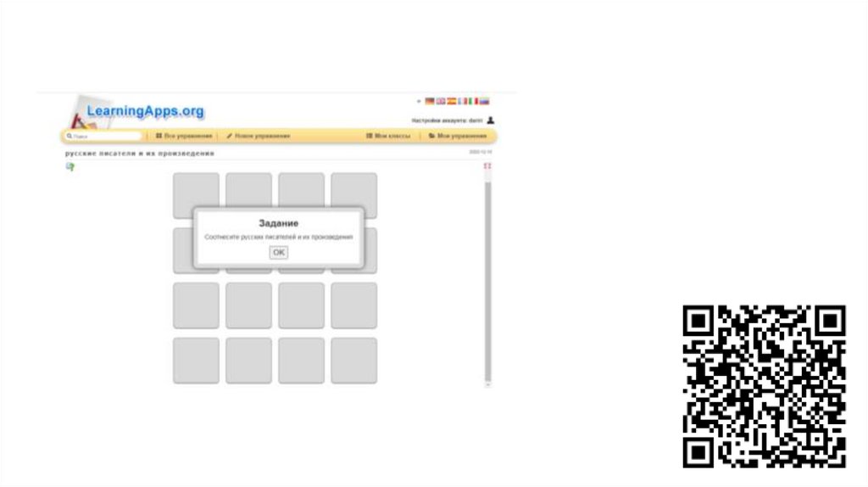Flip the last card in third row
868x487 pixels.
pyautogui.click(x=354, y=305)
